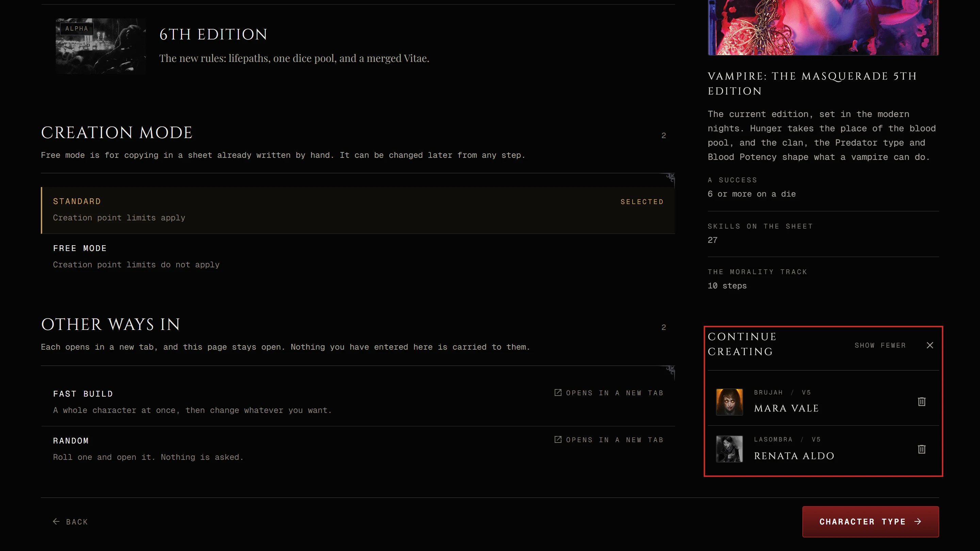Click the Vampire 5th Edition cover art
Screen dimensions: 980x551
[x=823, y=27]
